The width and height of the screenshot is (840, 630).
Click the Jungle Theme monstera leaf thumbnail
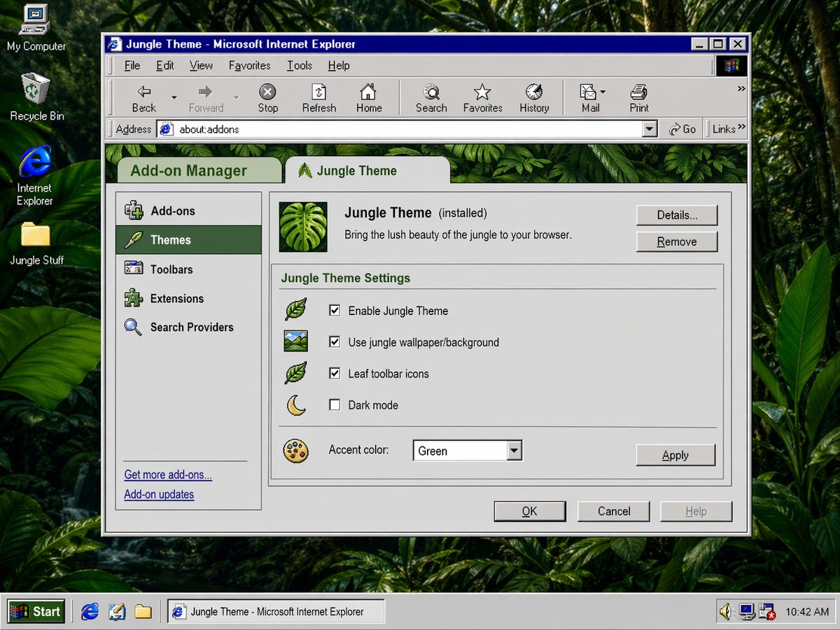point(303,227)
